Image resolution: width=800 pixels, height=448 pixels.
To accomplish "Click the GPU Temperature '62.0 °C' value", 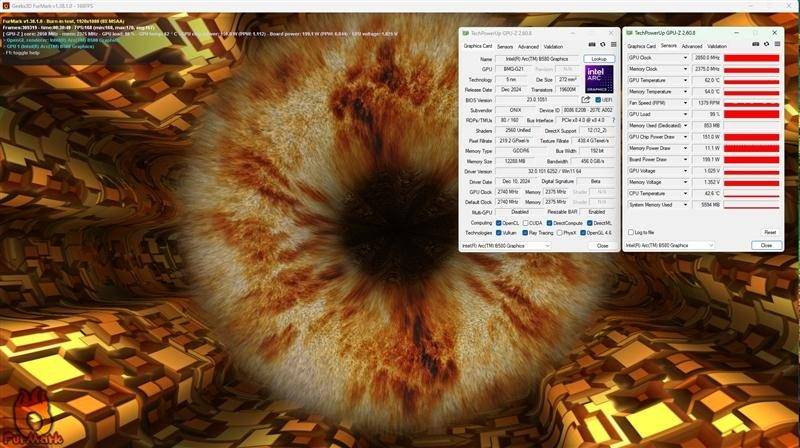I will [706, 80].
